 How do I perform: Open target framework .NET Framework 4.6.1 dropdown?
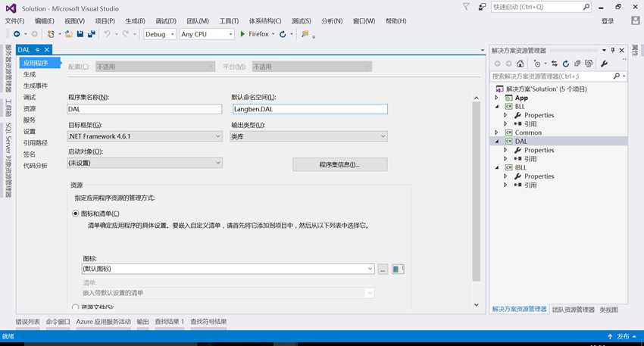tap(145, 136)
